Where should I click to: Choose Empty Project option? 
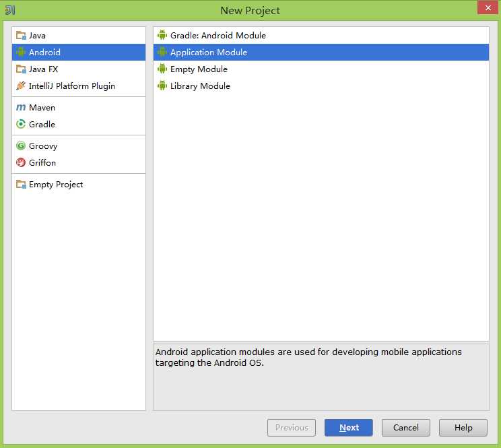79,185
